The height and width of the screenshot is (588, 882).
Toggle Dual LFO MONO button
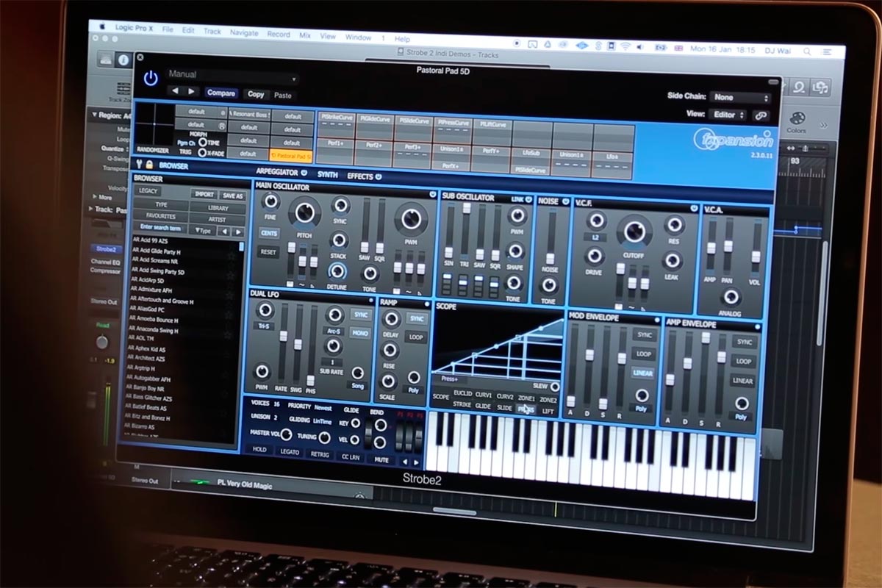[360, 333]
